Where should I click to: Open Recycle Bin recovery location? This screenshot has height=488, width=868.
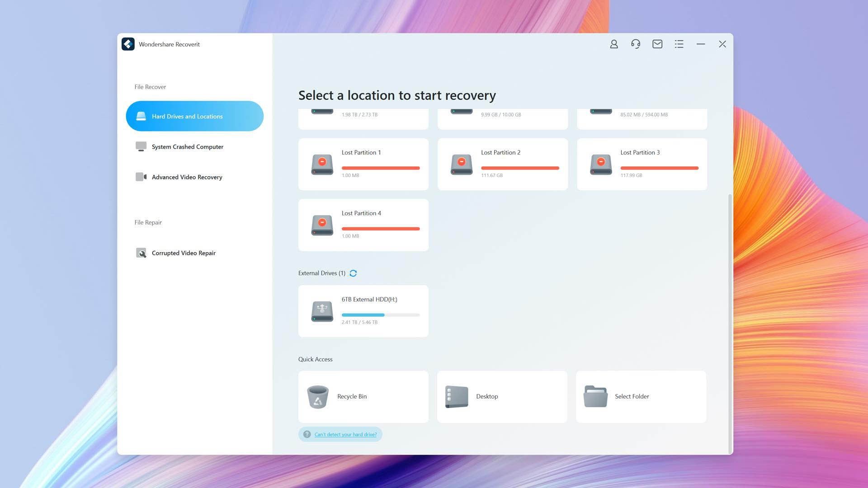(x=363, y=396)
